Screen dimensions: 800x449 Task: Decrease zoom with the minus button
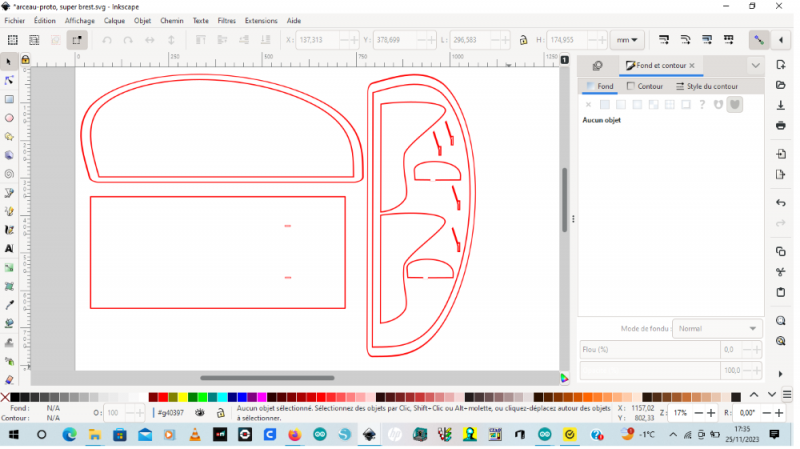coord(698,413)
